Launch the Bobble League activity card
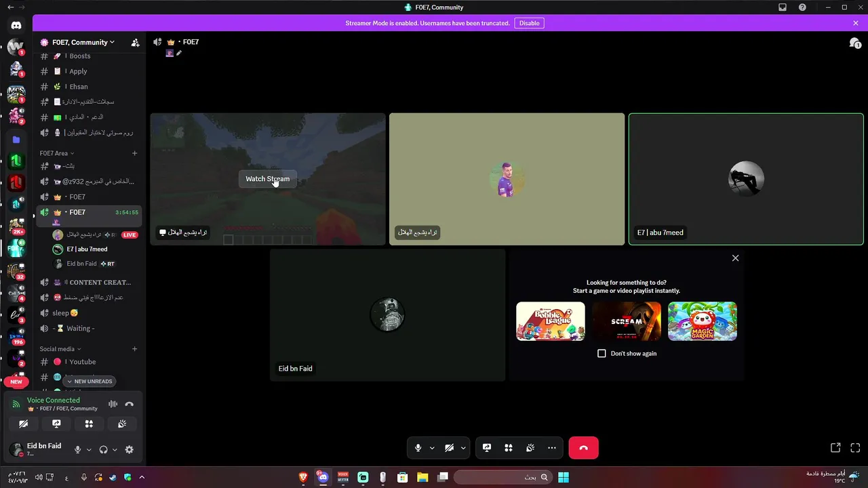868x488 pixels. click(551, 321)
